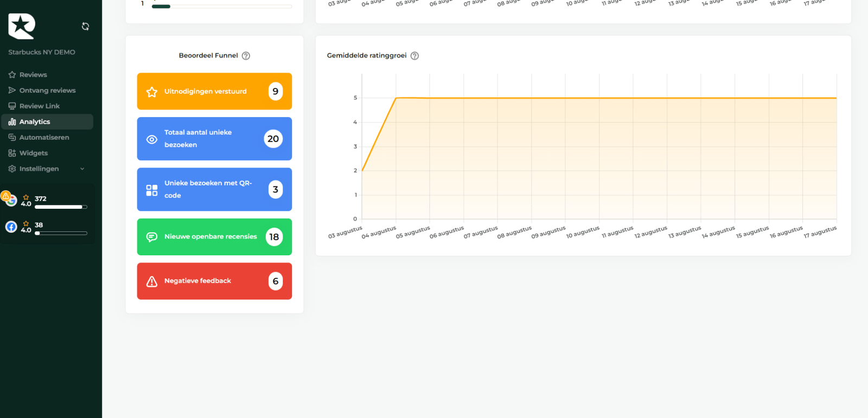
Task: Click speech bubble icon on recensies card
Action: click(152, 237)
